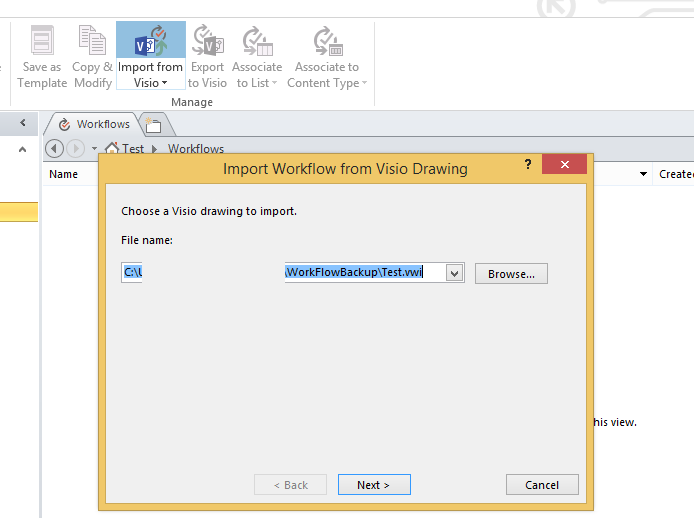The height and width of the screenshot is (518, 694).
Task: Navigate back with the back arrow
Action: coord(54,149)
